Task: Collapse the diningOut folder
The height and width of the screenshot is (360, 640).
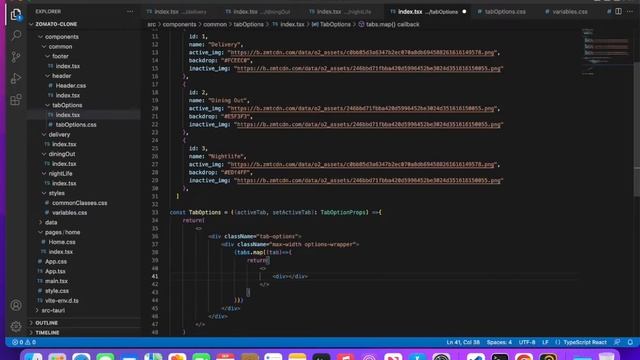Action: click(x=62, y=154)
